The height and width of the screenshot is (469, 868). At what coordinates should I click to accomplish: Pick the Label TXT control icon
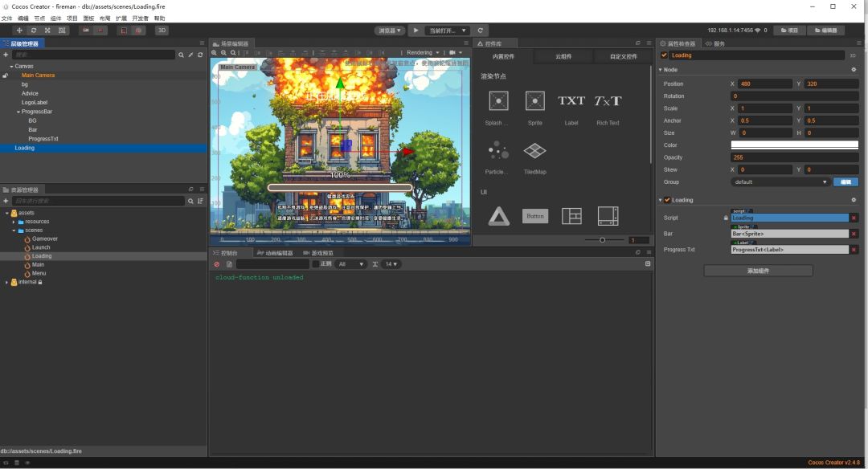coord(571,100)
